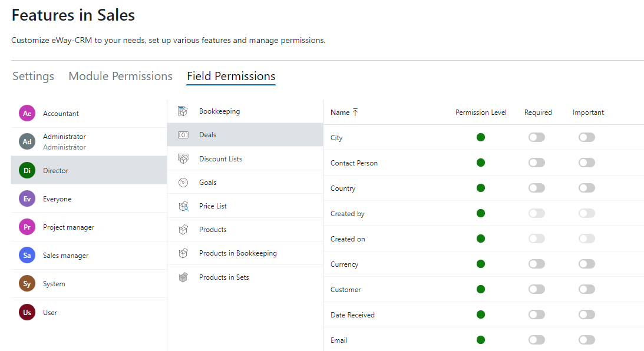This screenshot has width=644, height=351.
Task: Toggle Required for the Customer field
Action: (x=537, y=289)
